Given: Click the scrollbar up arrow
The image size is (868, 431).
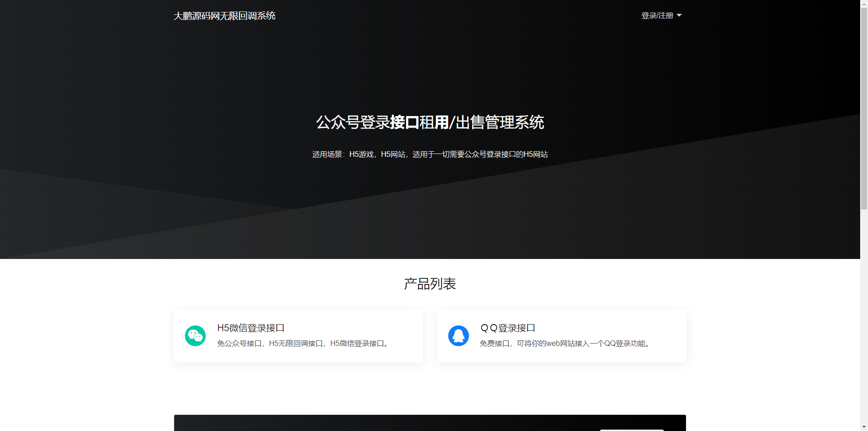Looking at the screenshot, I should [x=864, y=3].
